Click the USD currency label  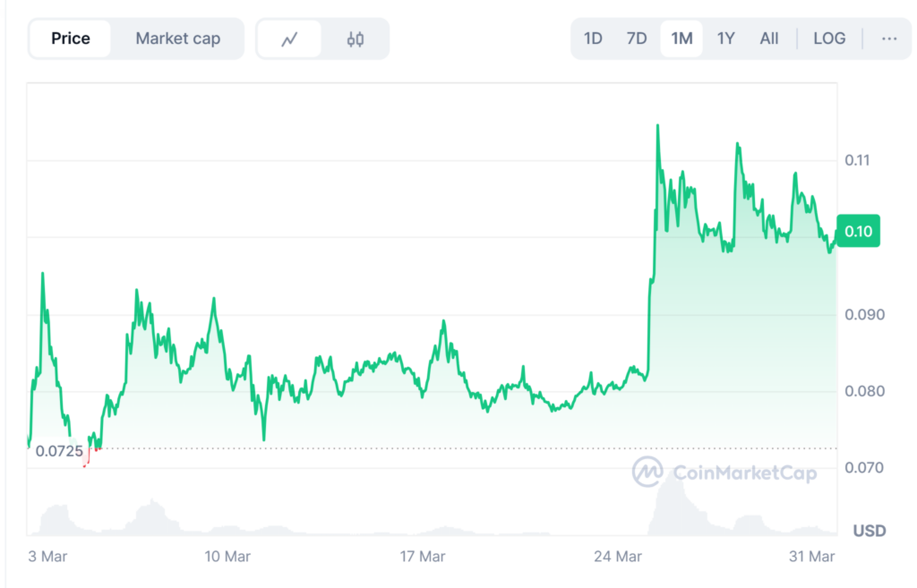coord(869,531)
